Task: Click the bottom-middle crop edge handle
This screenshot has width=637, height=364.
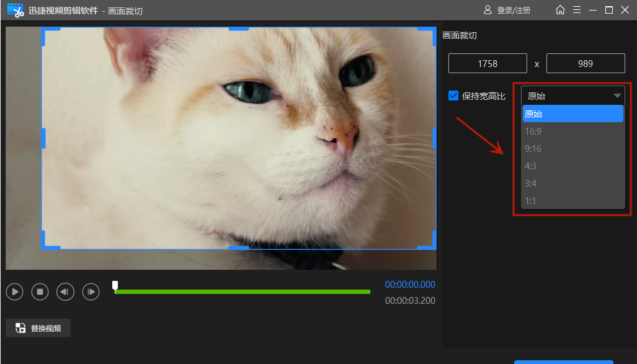Action: 239,248
